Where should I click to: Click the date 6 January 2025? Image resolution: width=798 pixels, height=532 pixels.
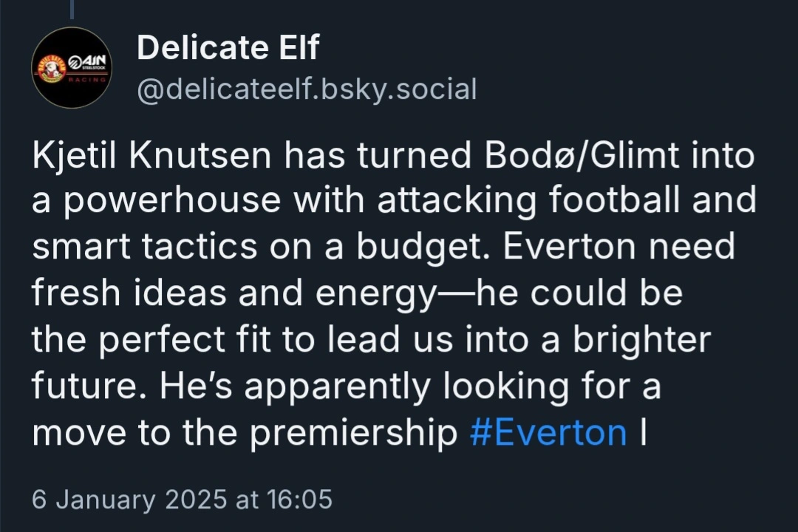pos(129,499)
